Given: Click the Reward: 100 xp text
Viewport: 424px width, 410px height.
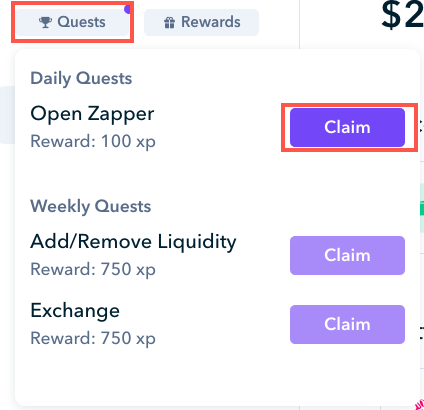Looking at the screenshot, I should click(x=93, y=141).
